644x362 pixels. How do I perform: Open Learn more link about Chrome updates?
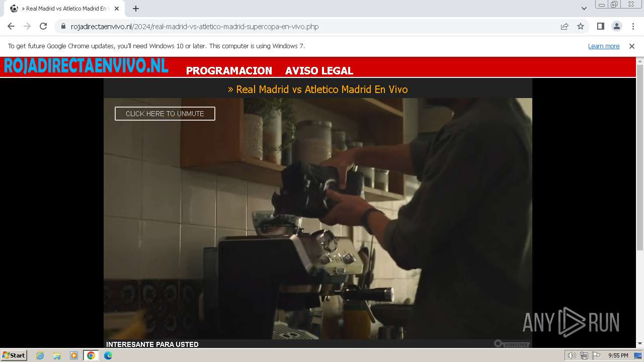tap(604, 46)
